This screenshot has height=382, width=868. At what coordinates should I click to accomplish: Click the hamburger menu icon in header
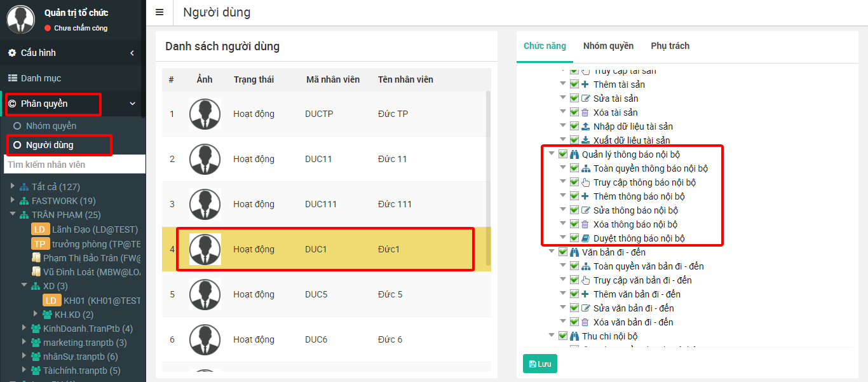(x=159, y=13)
